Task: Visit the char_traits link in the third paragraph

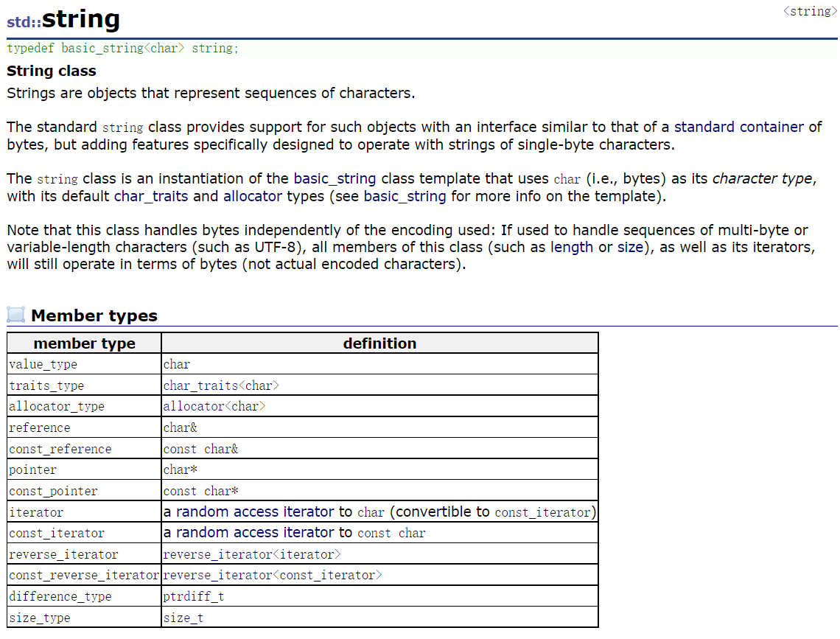Action: pyautogui.click(x=150, y=196)
